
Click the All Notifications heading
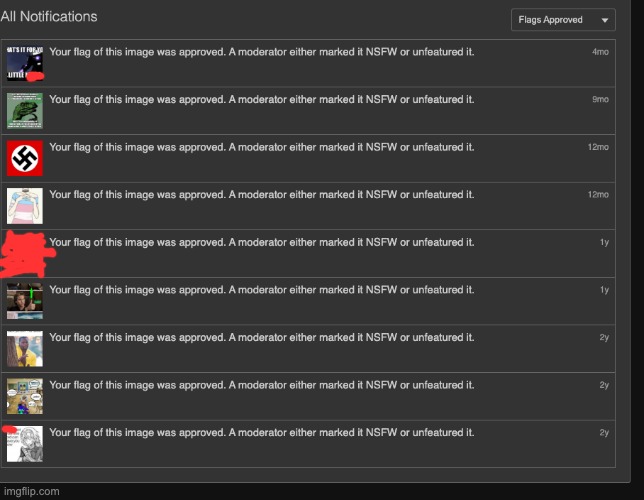(x=49, y=16)
